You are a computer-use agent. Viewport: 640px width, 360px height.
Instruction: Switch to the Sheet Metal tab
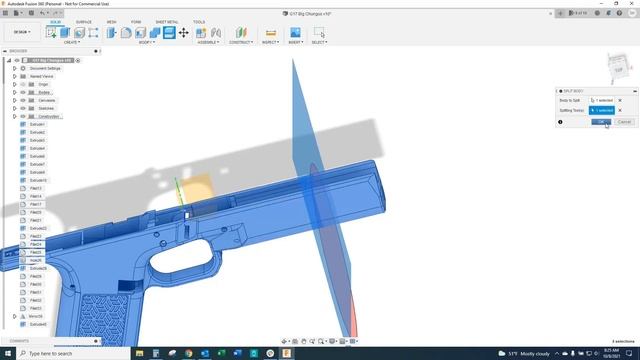(167, 22)
